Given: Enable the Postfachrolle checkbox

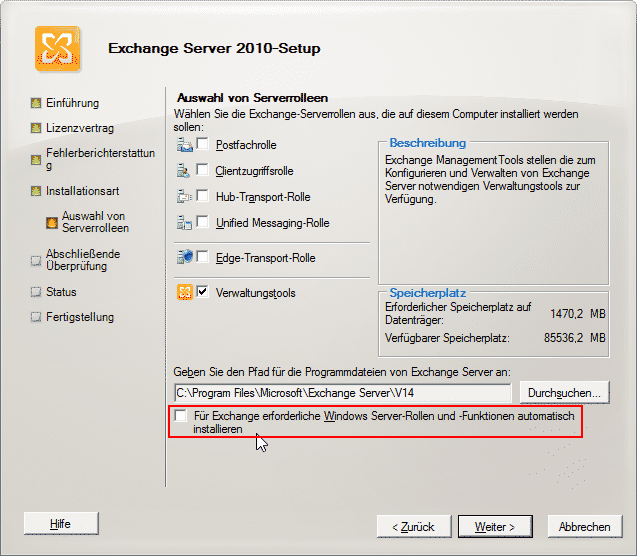Looking at the screenshot, I should 202,144.
